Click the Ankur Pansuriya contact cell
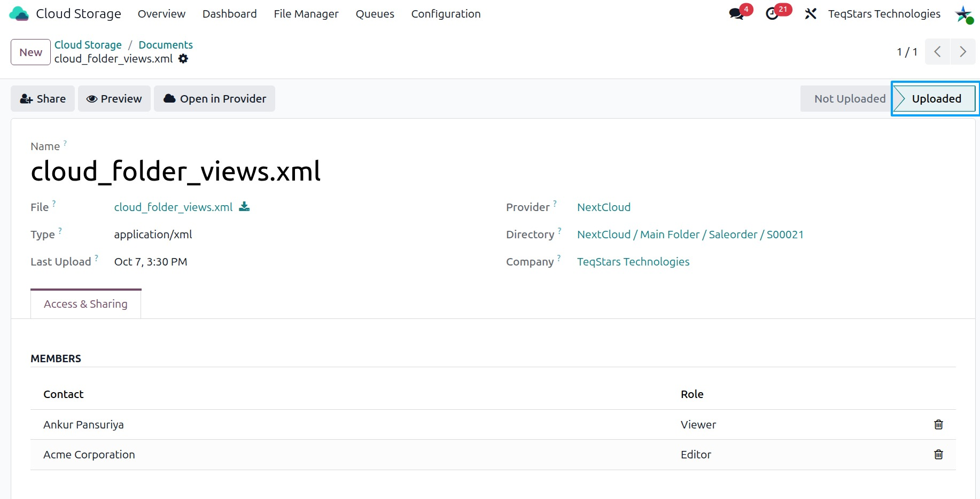 coord(83,425)
